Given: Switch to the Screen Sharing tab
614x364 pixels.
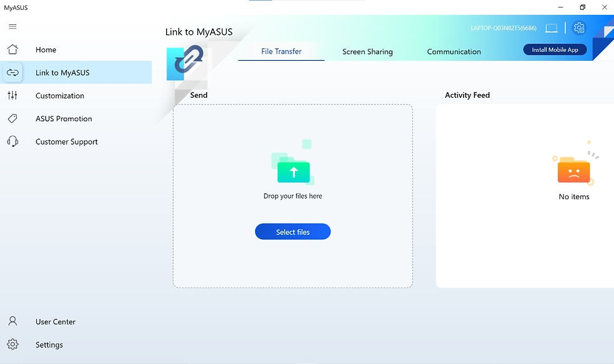Looking at the screenshot, I should coord(367,51).
